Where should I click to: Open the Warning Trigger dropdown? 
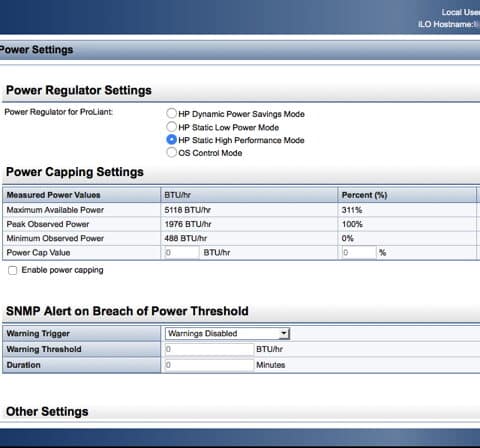tap(227, 333)
